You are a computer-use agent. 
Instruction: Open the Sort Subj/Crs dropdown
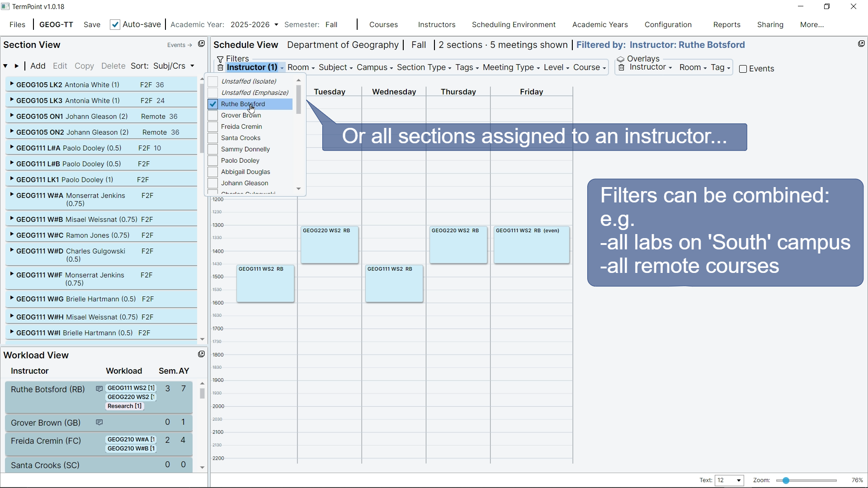[174, 66]
